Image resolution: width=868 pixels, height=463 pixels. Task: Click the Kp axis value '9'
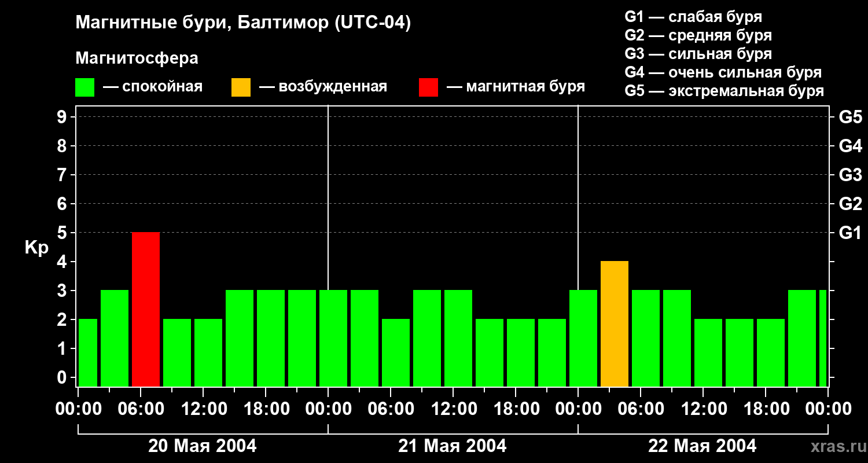coord(63,117)
